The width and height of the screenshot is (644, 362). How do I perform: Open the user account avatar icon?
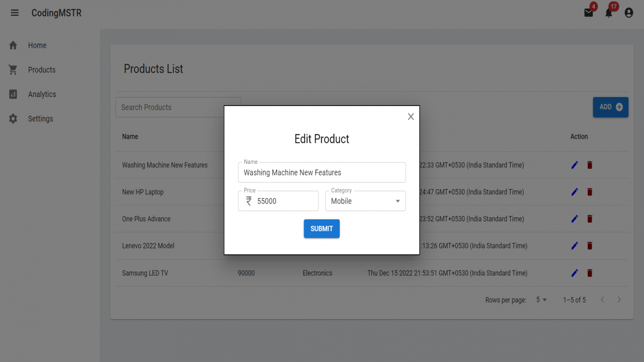(629, 13)
